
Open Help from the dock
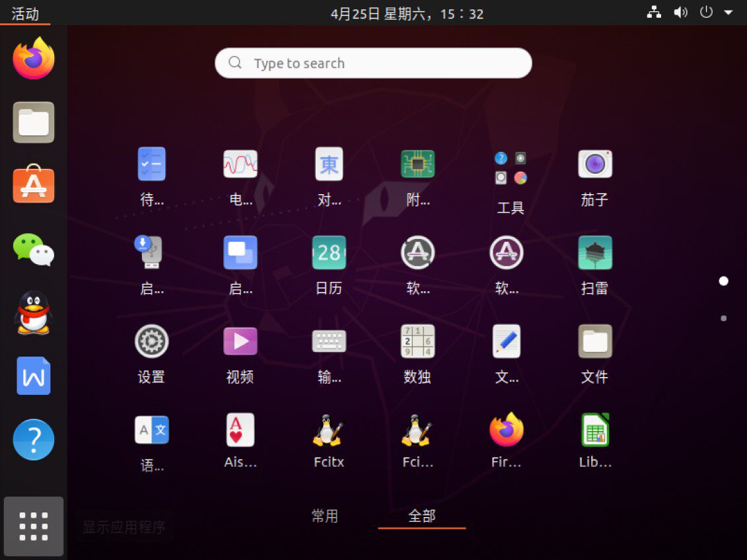[33, 440]
